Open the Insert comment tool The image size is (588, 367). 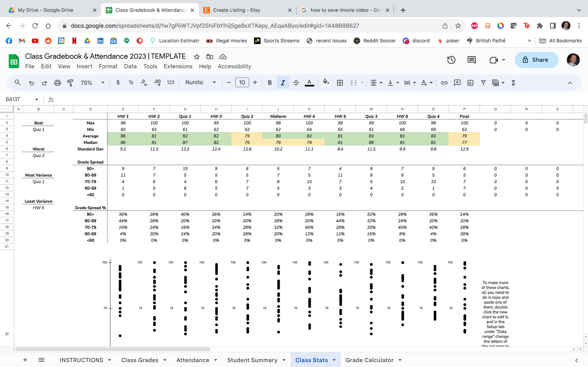pos(457,83)
